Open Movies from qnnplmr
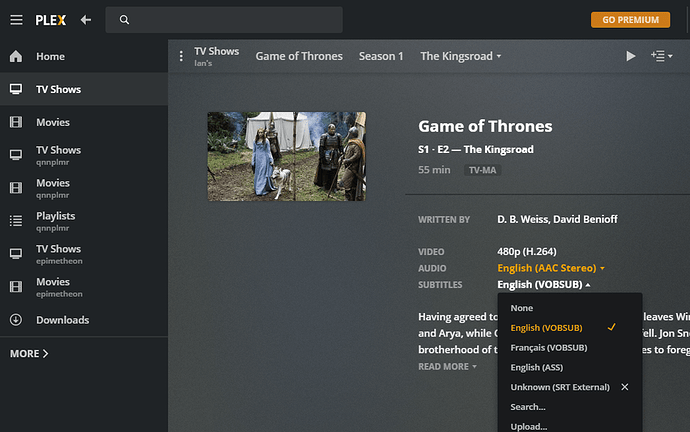The width and height of the screenshot is (690, 432). 84,188
